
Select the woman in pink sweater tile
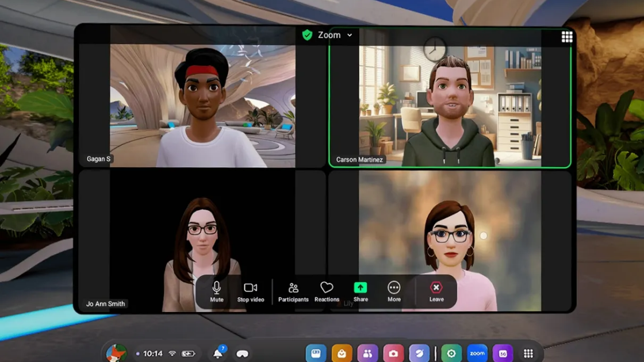click(x=450, y=241)
